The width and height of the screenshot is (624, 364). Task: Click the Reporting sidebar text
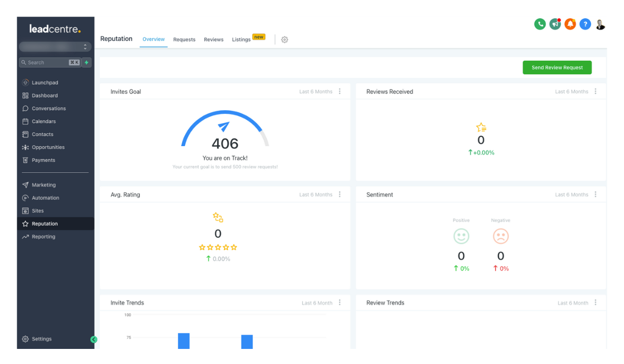coord(44,237)
